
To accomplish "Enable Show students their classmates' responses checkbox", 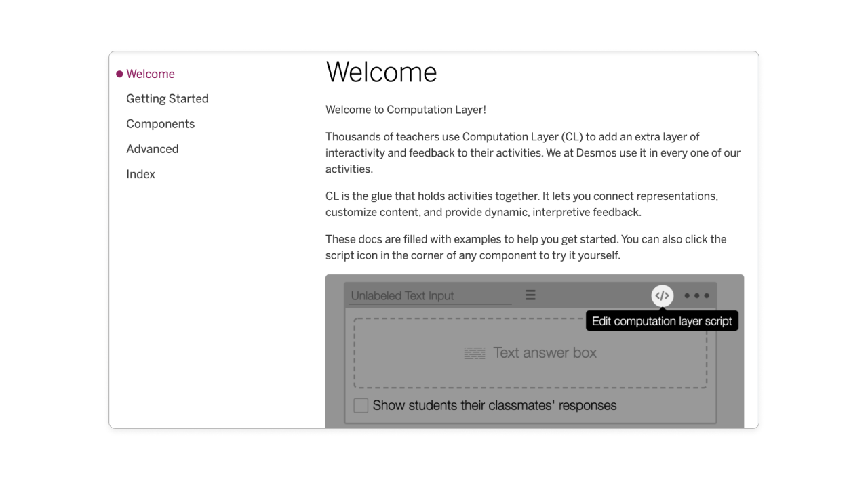I will (361, 405).
